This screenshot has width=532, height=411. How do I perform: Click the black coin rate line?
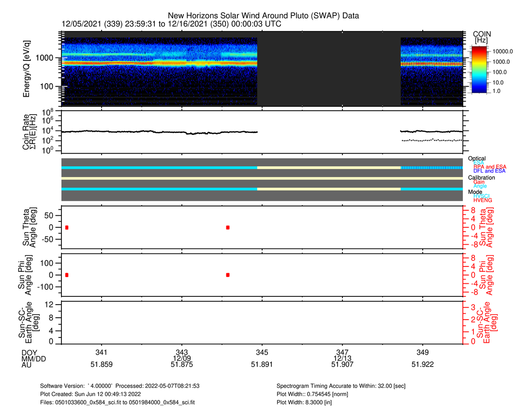click(x=160, y=132)
